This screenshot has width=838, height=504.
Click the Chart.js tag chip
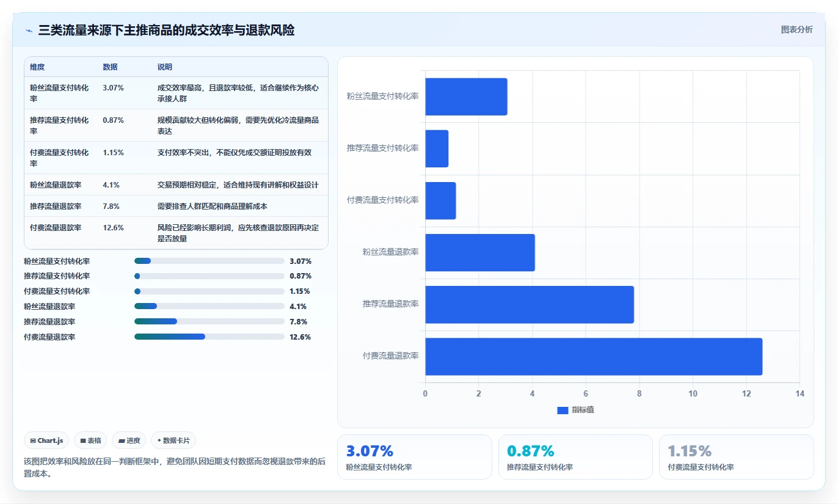46,440
